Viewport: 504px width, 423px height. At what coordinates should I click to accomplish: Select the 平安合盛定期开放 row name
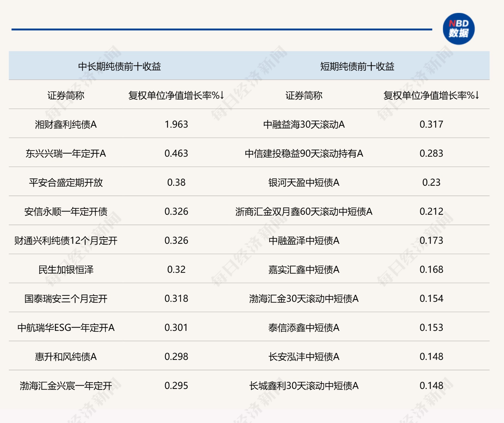[x=66, y=183]
